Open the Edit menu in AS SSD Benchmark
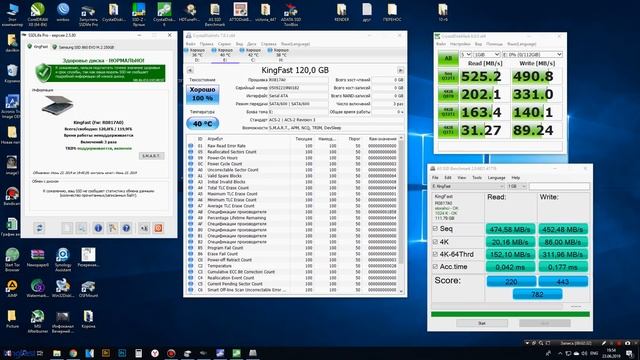The width and height of the screenshot is (640, 360). click(448, 178)
